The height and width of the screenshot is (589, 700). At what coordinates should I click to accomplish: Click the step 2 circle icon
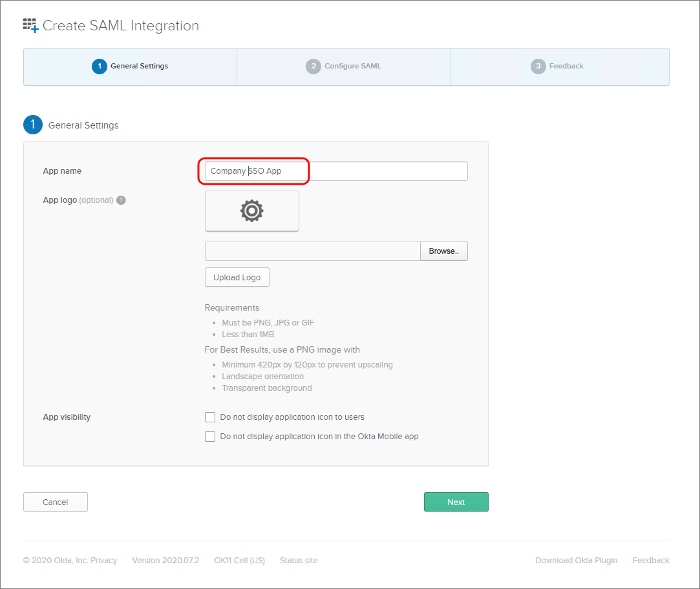(313, 67)
